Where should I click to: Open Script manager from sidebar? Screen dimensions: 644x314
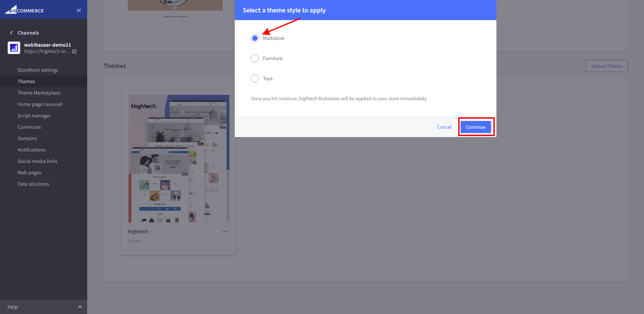pyautogui.click(x=34, y=116)
